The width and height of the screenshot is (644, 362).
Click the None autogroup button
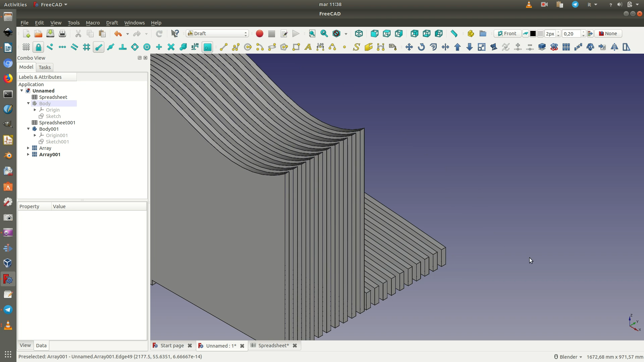click(x=608, y=34)
